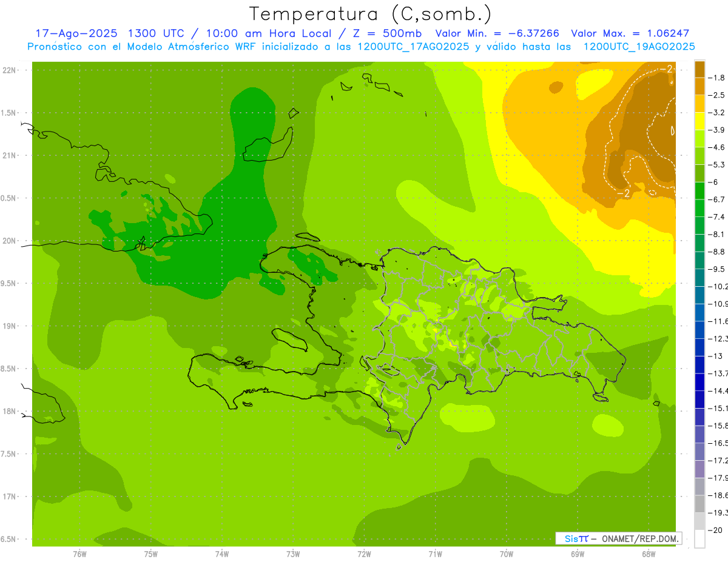728x562 pixels.
Task: Click the orange swatch between -2.5 and -3.2
Action: (x=699, y=104)
